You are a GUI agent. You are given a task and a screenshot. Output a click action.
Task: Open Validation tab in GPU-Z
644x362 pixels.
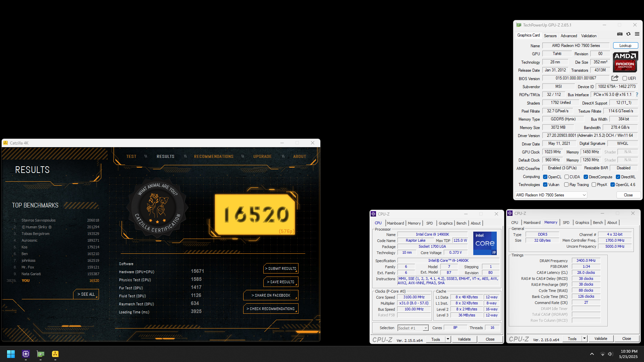(589, 36)
